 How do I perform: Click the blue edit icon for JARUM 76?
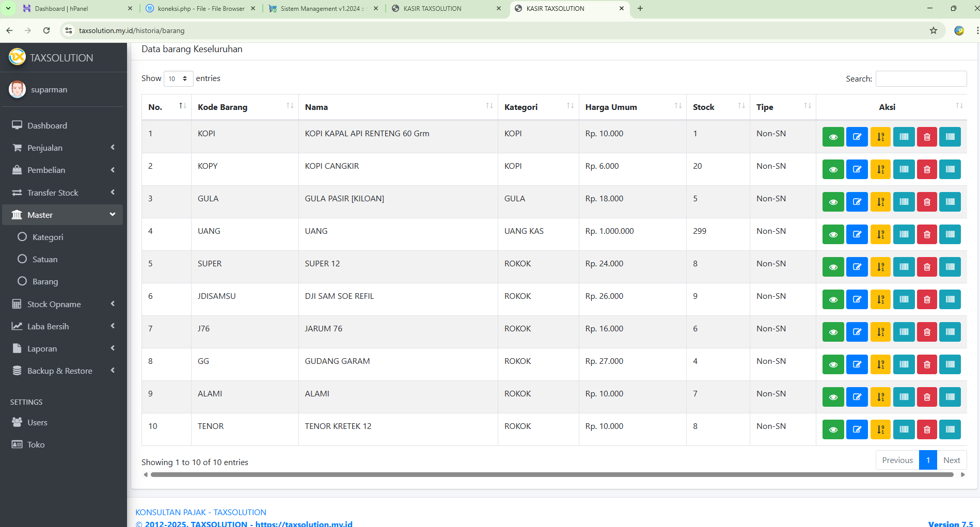click(857, 332)
